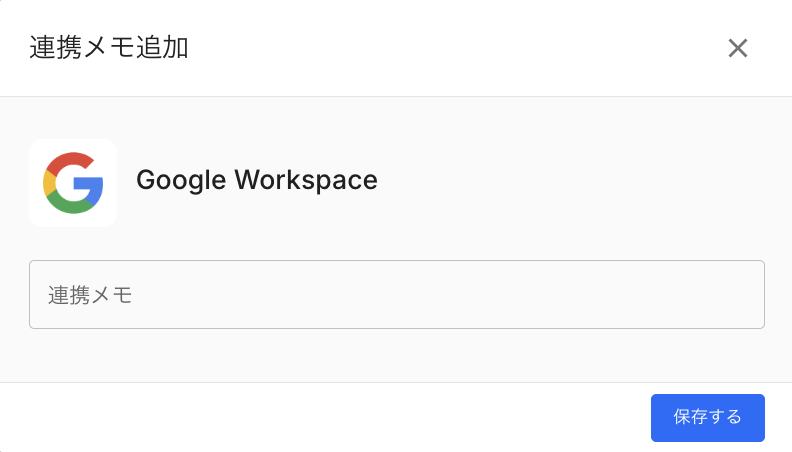Focus the 連携メモ input field
Image resolution: width=792 pixels, height=452 pixels.
point(396,295)
